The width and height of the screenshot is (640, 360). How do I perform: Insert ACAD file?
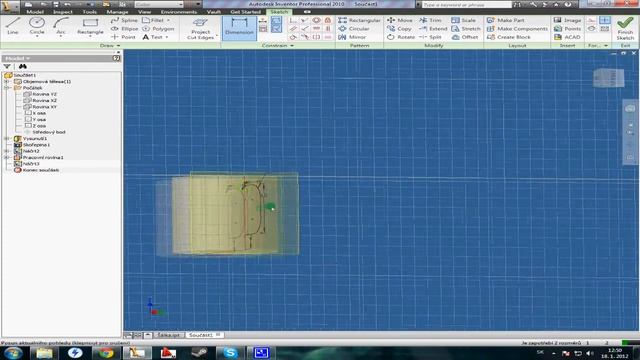point(567,37)
